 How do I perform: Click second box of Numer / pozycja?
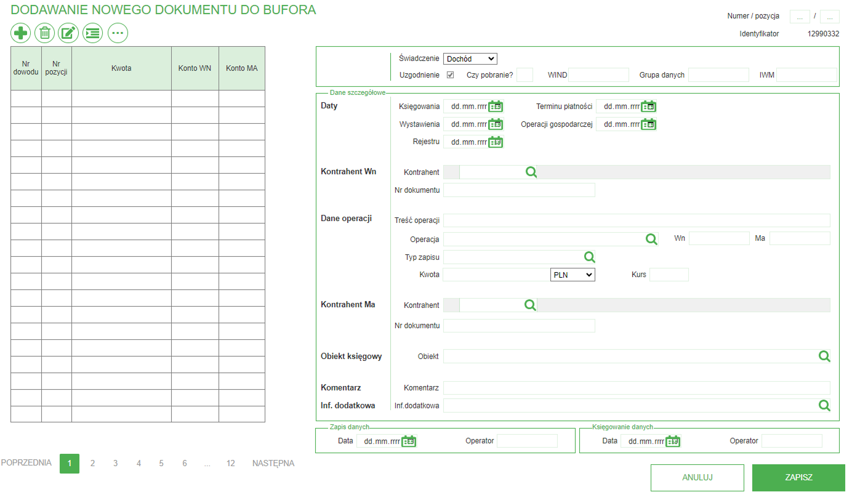point(830,17)
